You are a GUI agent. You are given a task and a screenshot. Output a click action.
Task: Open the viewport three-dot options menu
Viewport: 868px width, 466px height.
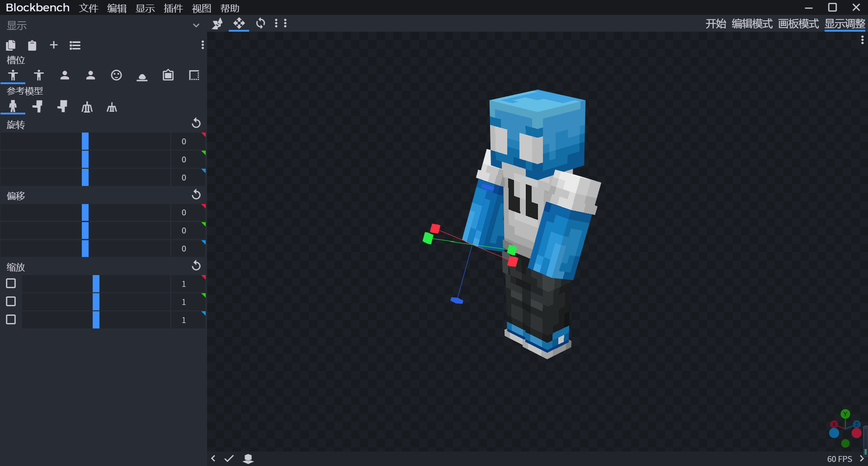862,40
